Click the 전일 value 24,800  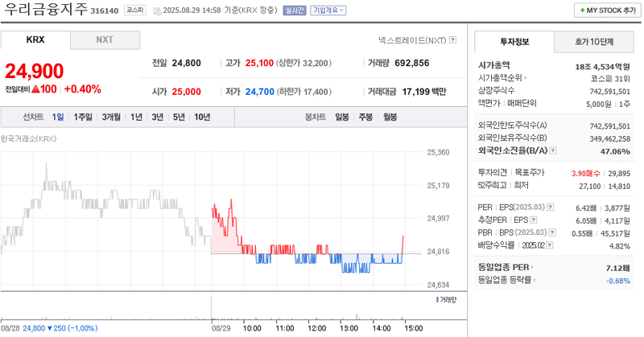(187, 64)
